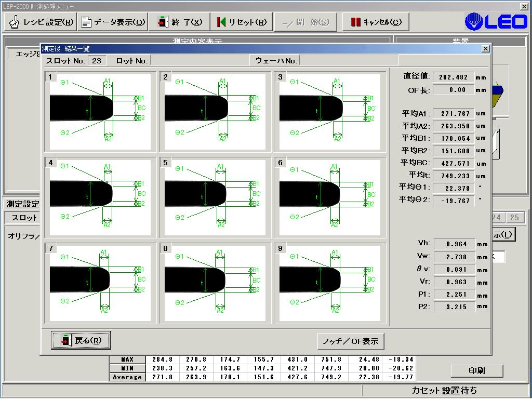532x399 pixels.
Task: Select edge profile thumbnail 2
Action: (215, 112)
